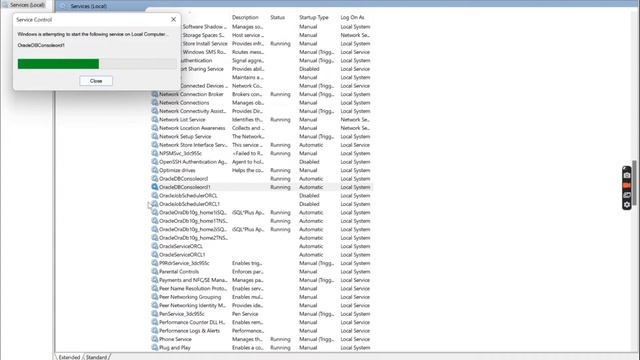
Task: Click the service icon next to Network Setup Service
Action: pyautogui.click(x=155, y=136)
